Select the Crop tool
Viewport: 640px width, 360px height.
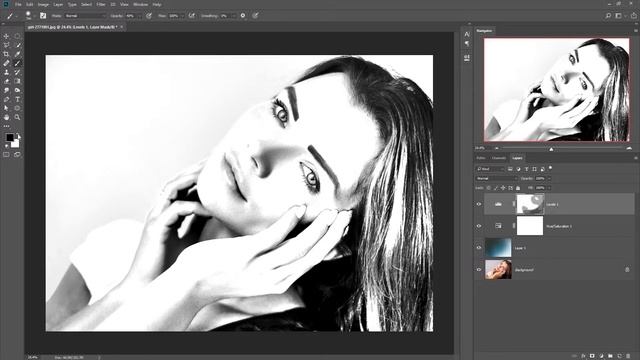pos(6,54)
